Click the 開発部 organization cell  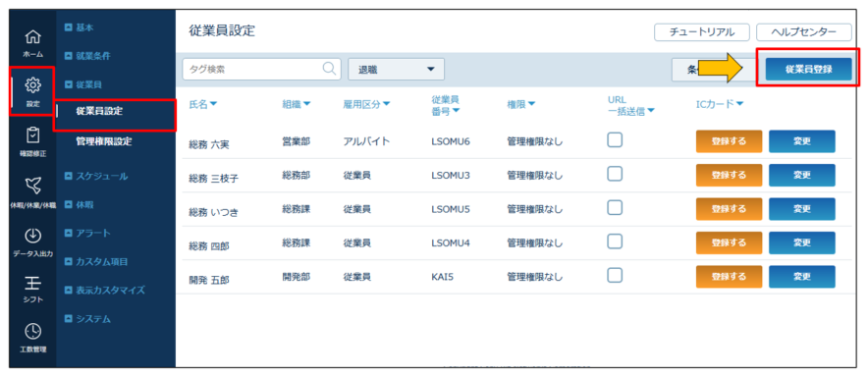point(296,277)
